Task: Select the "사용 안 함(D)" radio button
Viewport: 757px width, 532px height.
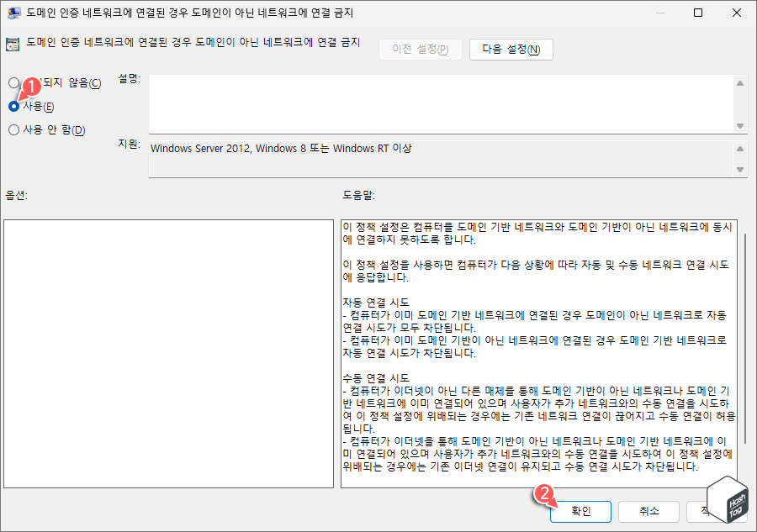Action: (14, 129)
